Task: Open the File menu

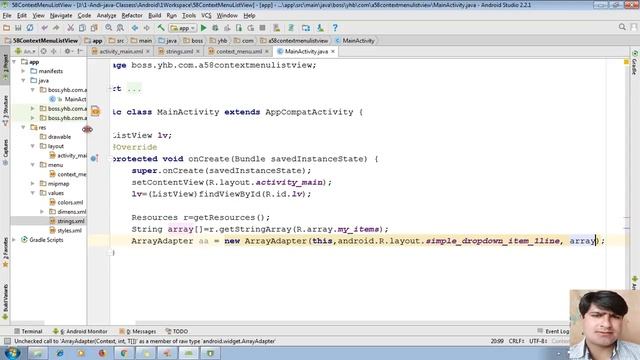Action: pyautogui.click(x=7, y=16)
